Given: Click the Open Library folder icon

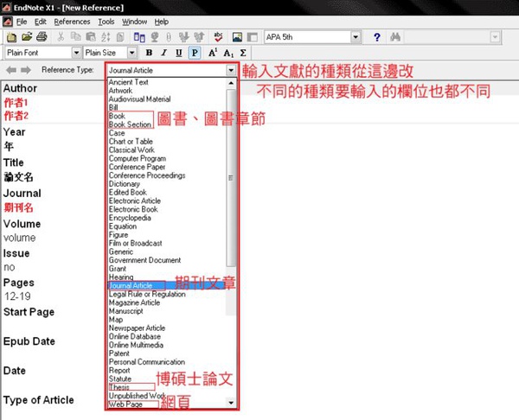Looking at the screenshot, I should 27,36.
